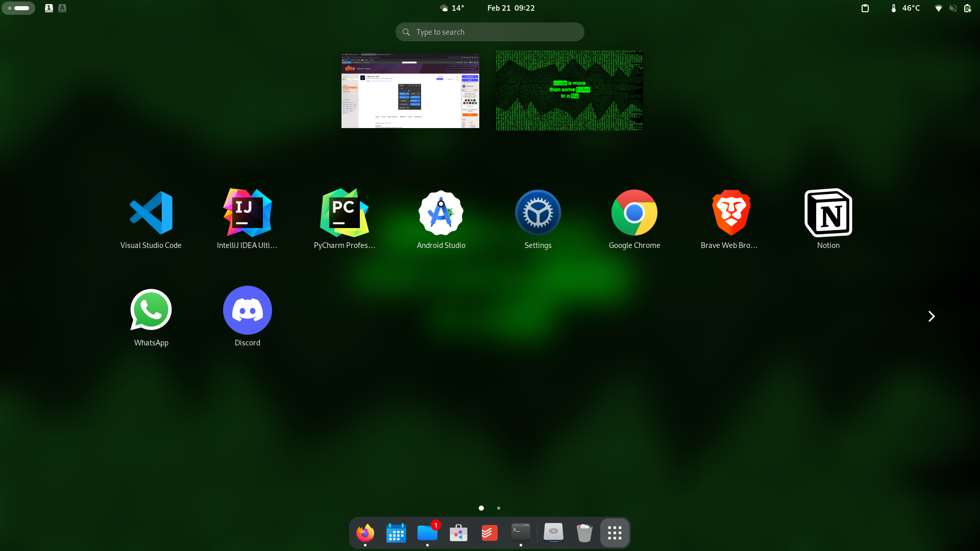Screen dimensions: 980x551
Task: Click the clipboard indicator in top bar
Action: [865, 8]
